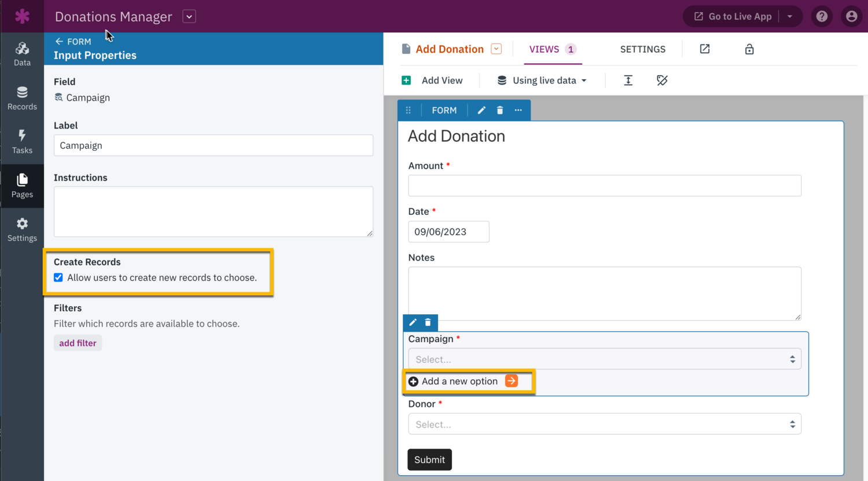Click the pencil edit icon on FORM toolbar
Screen dimensions: 868x481
(481, 111)
